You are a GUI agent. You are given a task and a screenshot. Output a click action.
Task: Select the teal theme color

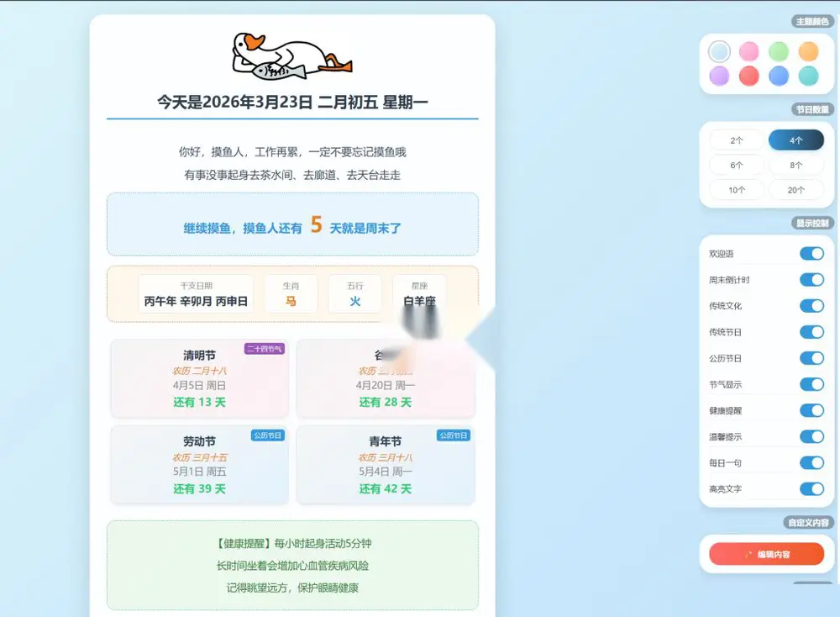[808, 76]
